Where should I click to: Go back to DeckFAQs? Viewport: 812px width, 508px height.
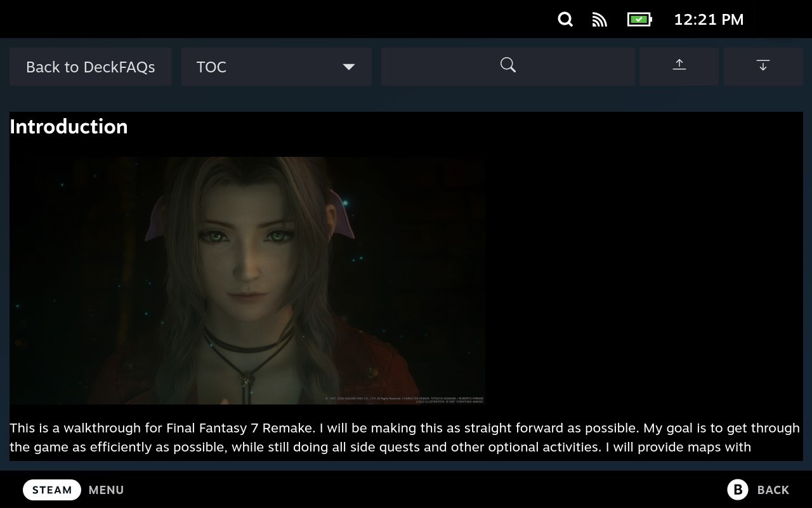pyautogui.click(x=91, y=67)
